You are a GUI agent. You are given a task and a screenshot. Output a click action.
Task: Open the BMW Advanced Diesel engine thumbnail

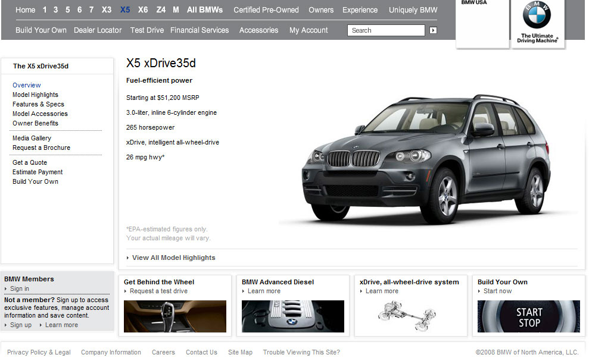point(292,316)
